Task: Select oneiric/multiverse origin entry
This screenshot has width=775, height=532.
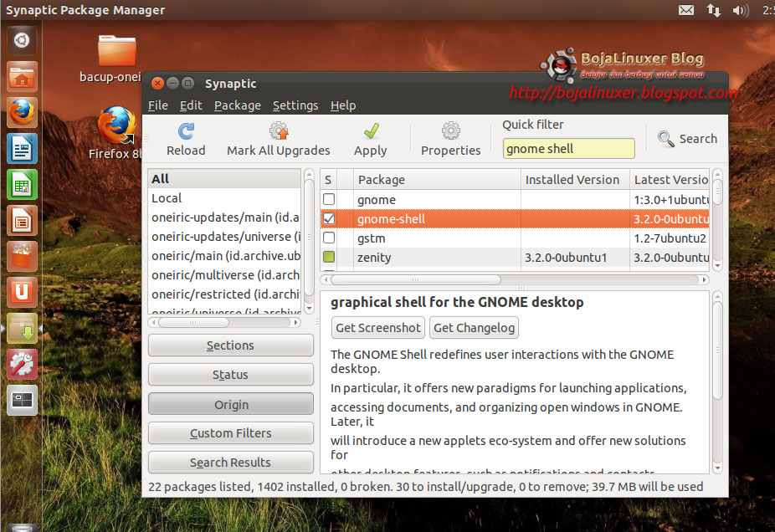Action: (x=224, y=275)
